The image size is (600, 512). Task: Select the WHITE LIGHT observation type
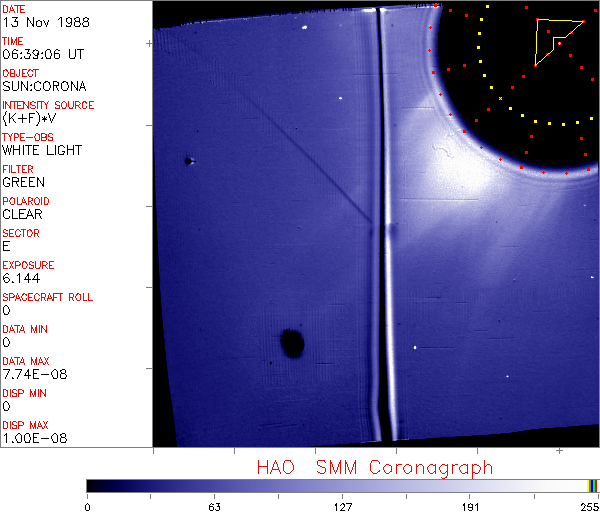pyautogui.click(x=42, y=151)
